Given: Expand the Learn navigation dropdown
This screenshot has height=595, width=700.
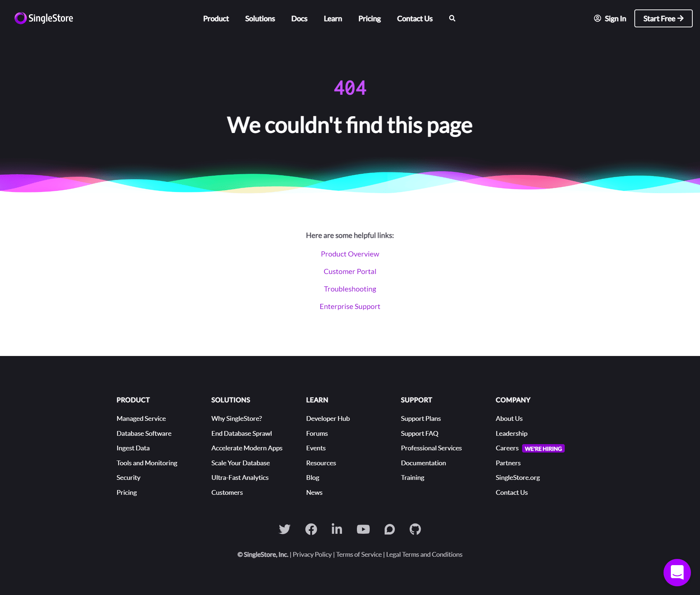Looking at the screenshot, I should 332,18.
